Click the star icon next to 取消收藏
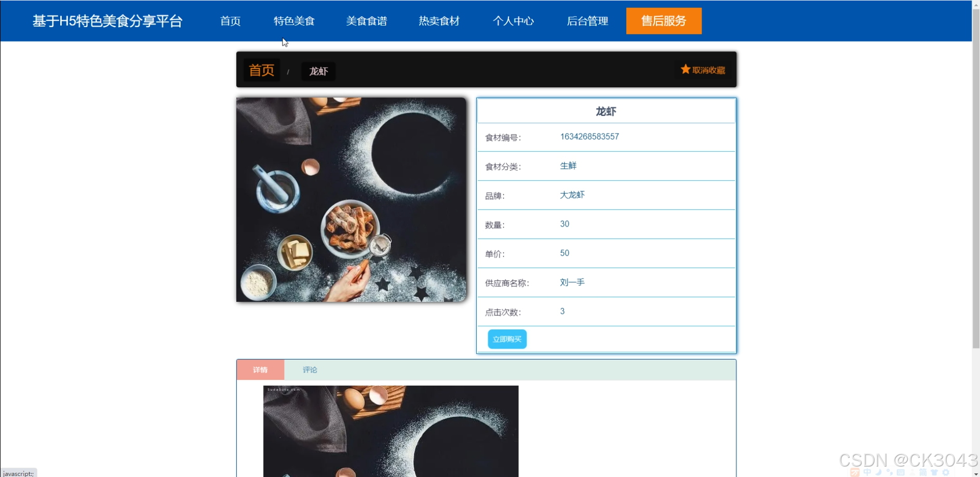Image resolution: width=980 pixels, height=477 pixels. [686, 69]
